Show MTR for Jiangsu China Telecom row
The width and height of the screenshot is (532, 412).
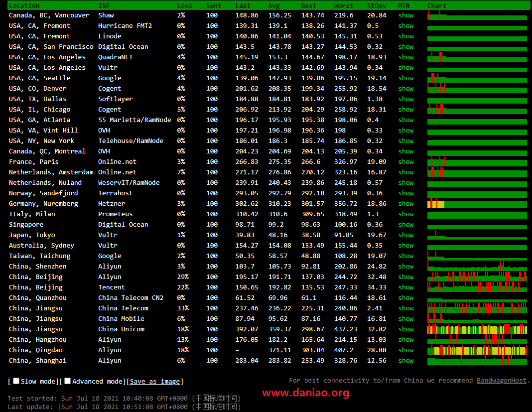406,308
